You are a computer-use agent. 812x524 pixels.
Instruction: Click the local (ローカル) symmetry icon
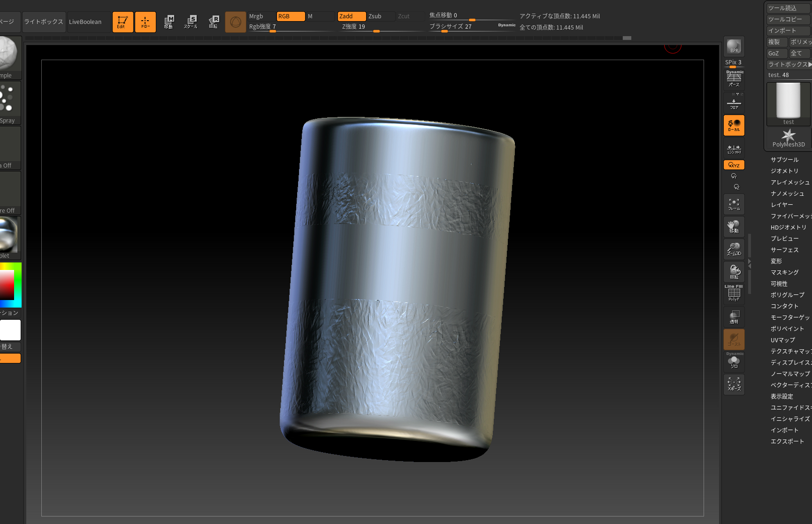click(x=734, y=125)
